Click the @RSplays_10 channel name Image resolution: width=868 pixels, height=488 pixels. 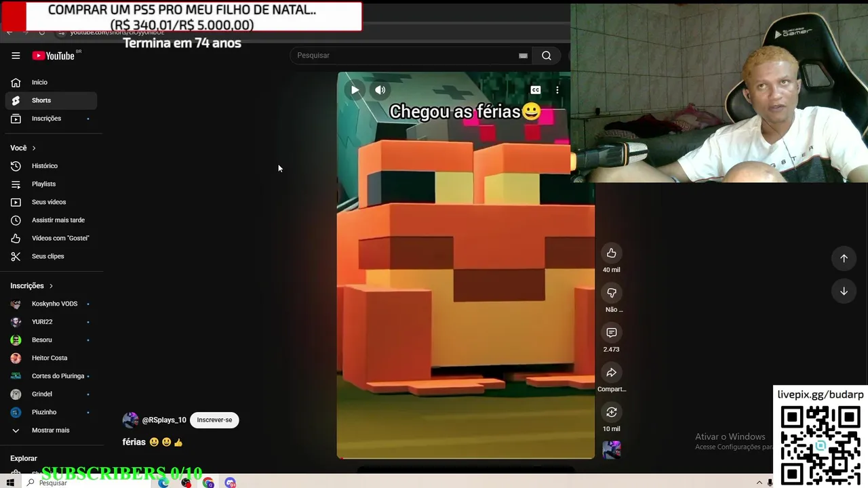[x=164, y=420]
